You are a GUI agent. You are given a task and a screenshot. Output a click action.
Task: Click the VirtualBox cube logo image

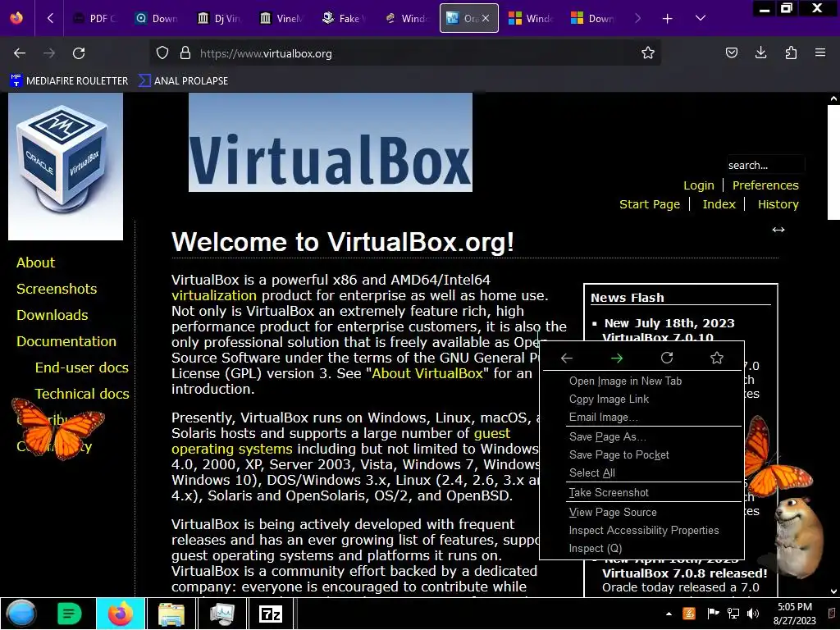point(66,166)
